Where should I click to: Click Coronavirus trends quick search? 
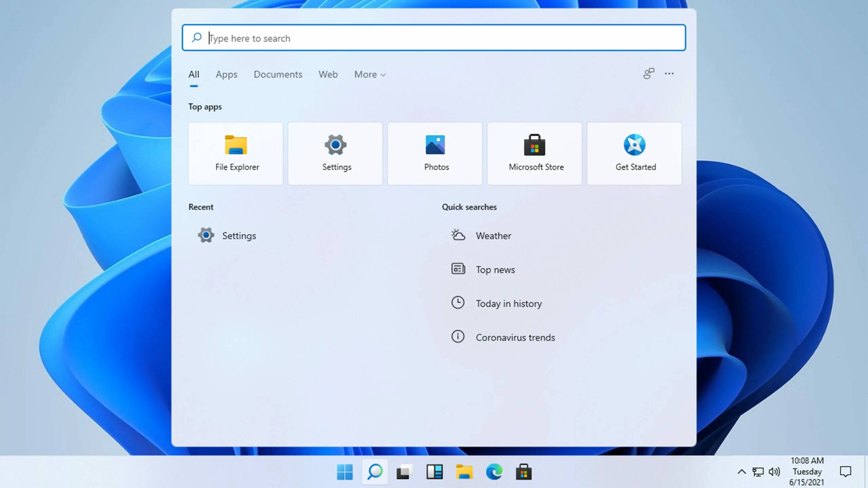tap(515, 338)
